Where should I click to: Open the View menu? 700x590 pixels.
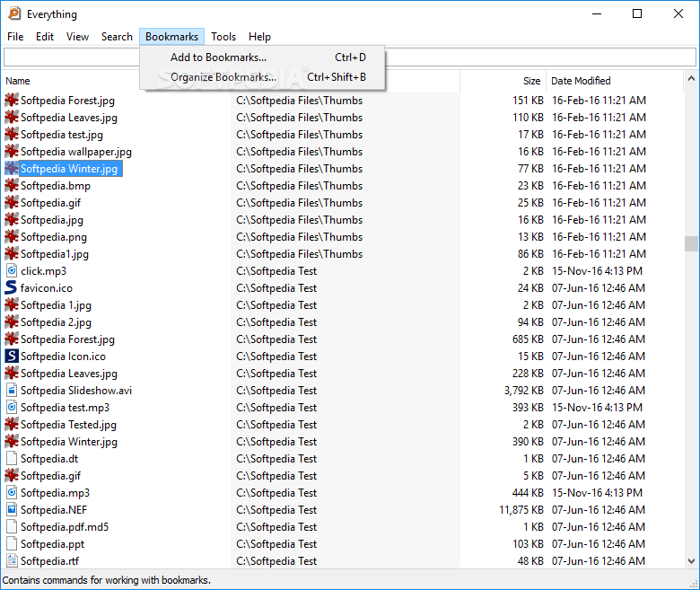pos(77,37)
